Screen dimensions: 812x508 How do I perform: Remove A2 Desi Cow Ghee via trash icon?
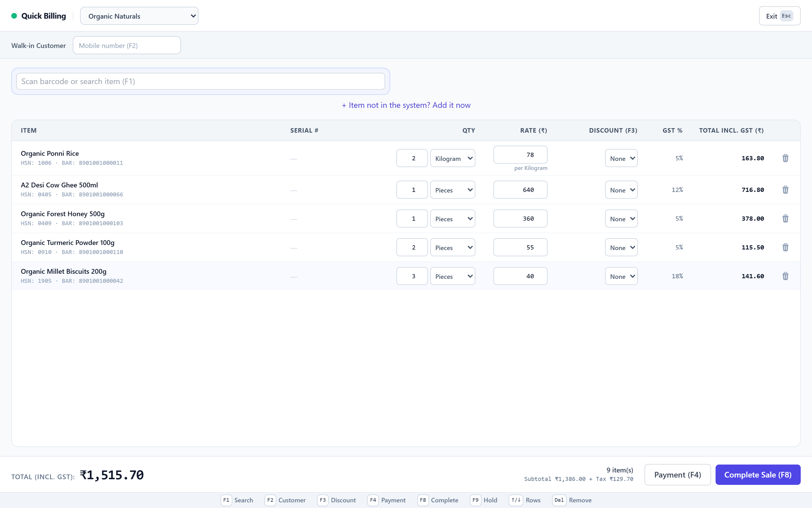(785, 189)
